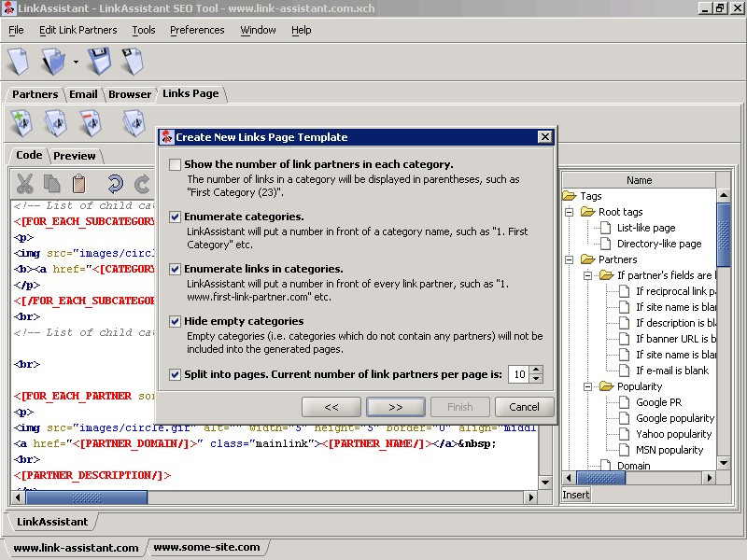Click the MSN popularity tag icon
Screen dimensions: 747x560
(x=624, y=450)
